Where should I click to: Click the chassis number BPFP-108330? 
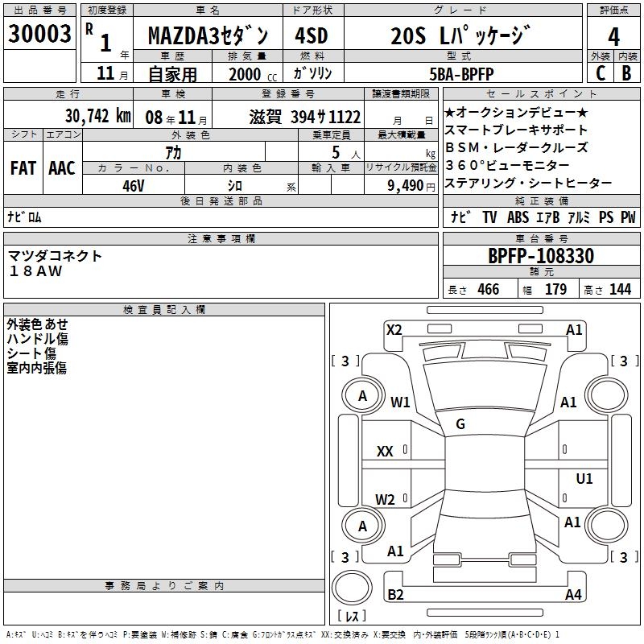(x=541, y=255)
